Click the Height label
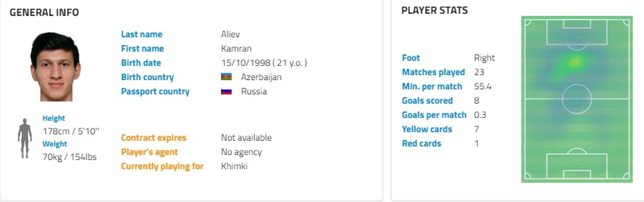The height and width of the screenshot is (202, 644). pos(54,118)
